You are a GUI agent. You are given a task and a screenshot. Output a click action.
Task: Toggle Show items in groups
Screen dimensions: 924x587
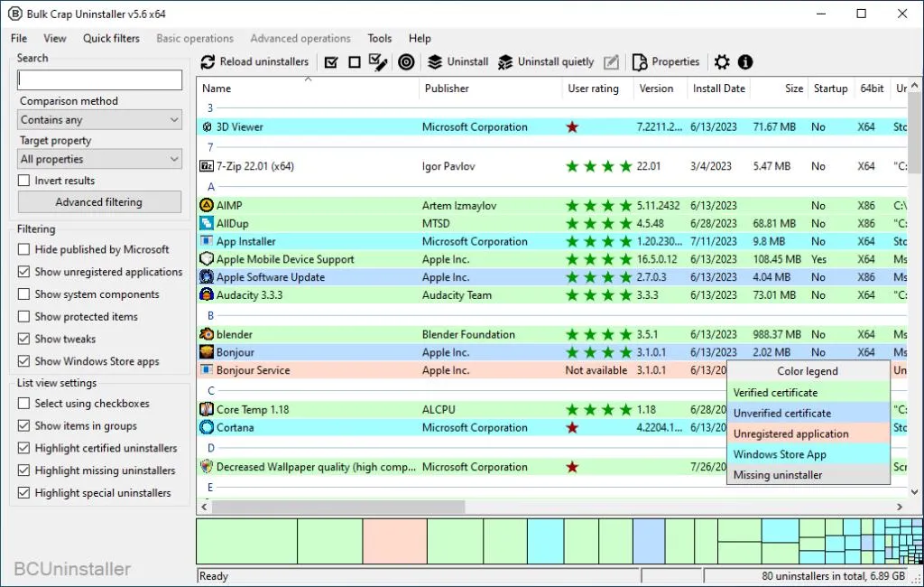tap(23, 426)
